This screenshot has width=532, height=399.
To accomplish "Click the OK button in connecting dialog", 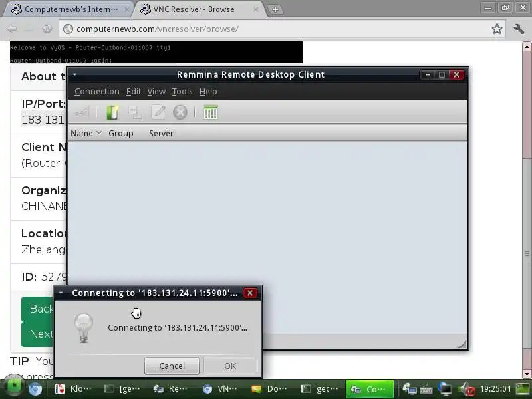I will tap(230, 366).
